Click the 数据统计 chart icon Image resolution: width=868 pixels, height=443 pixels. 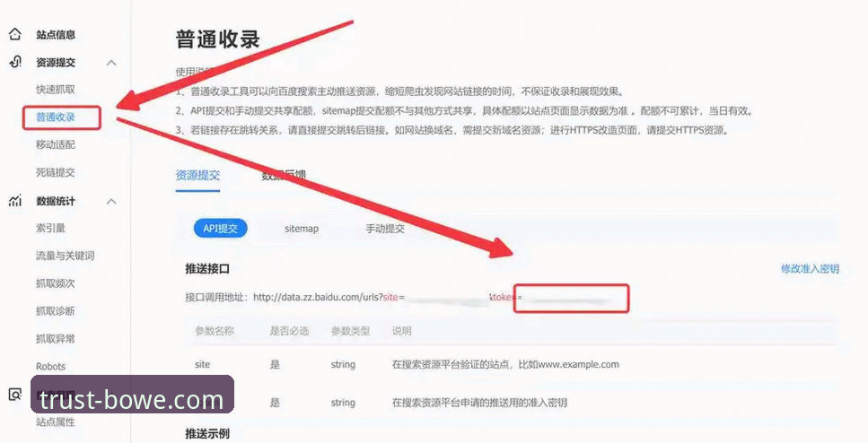pyautogui.click(x=15, y=201)
